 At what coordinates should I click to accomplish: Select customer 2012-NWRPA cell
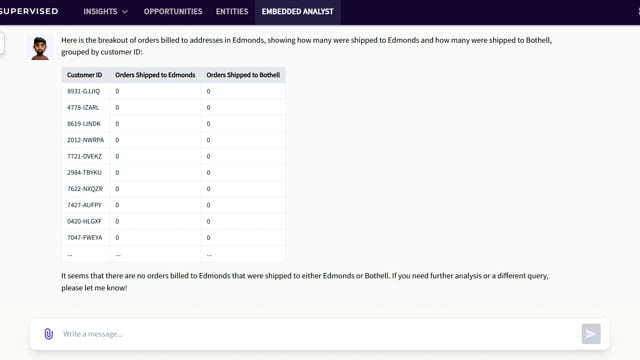tap(85, 140)
